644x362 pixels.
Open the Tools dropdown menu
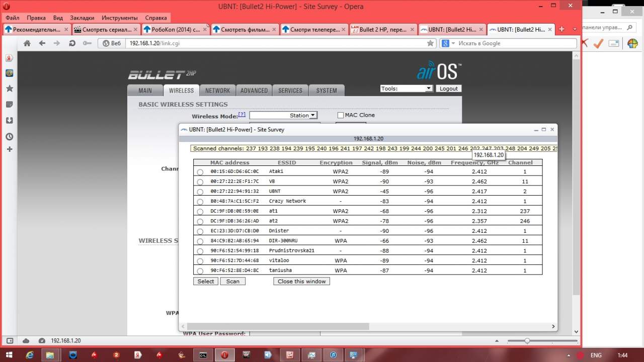pyautogui.click(x=406, y=88)
